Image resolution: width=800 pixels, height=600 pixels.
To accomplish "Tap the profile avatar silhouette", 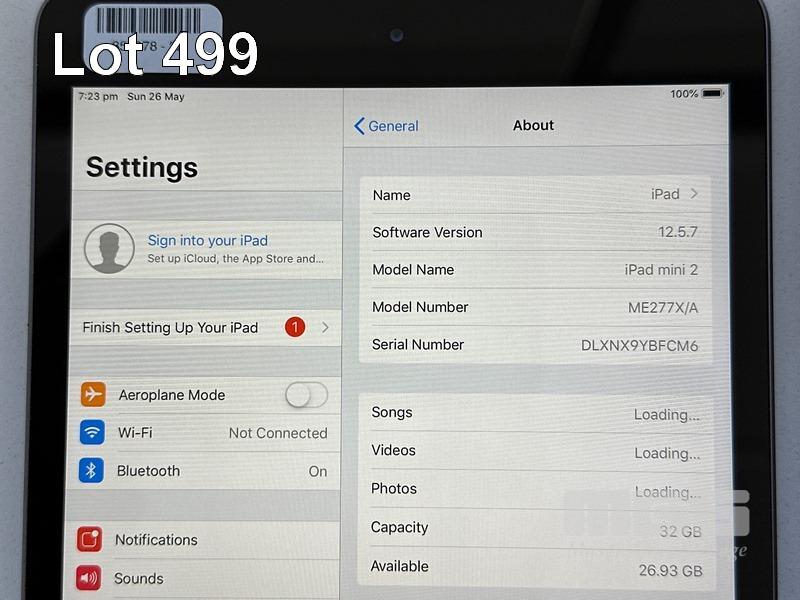I will click(109, 248).
